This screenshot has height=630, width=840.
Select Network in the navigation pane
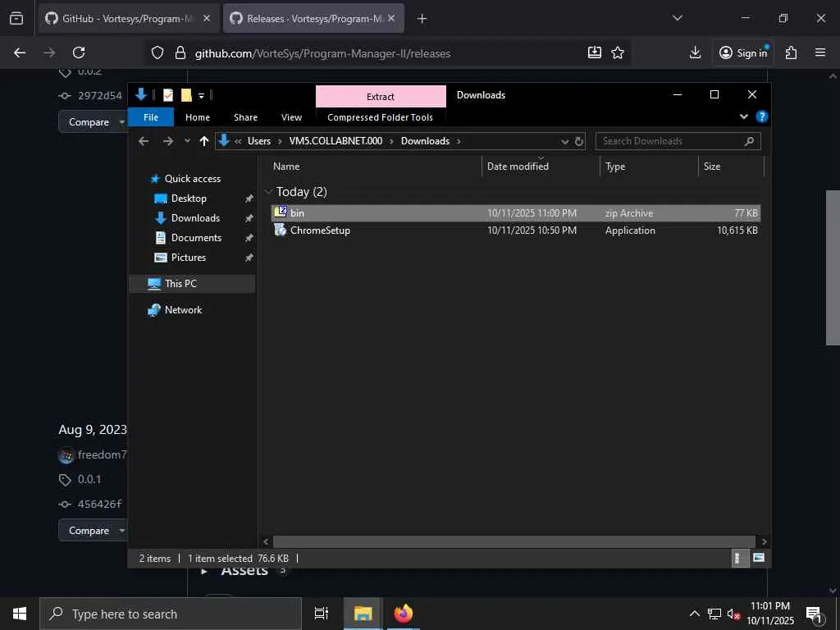click(183, 309)
